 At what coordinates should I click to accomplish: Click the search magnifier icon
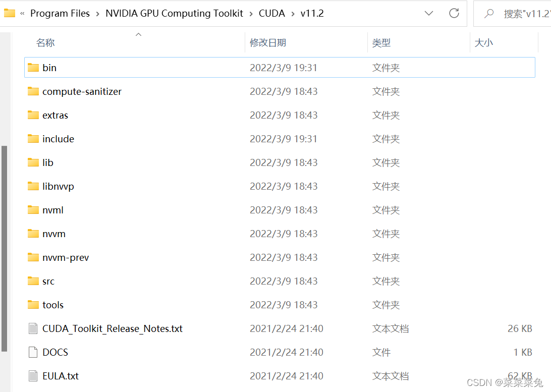pyautogui.click(x=489, y=13)
